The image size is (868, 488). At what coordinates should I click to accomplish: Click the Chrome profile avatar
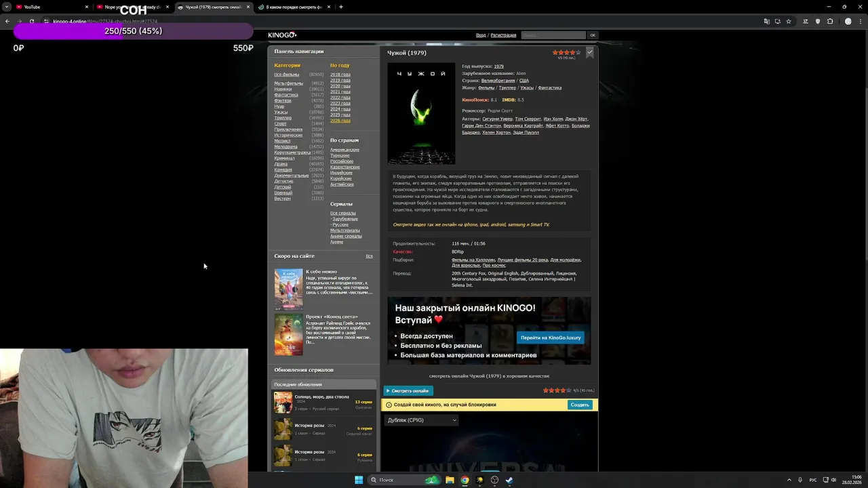[x=848, y=21]
